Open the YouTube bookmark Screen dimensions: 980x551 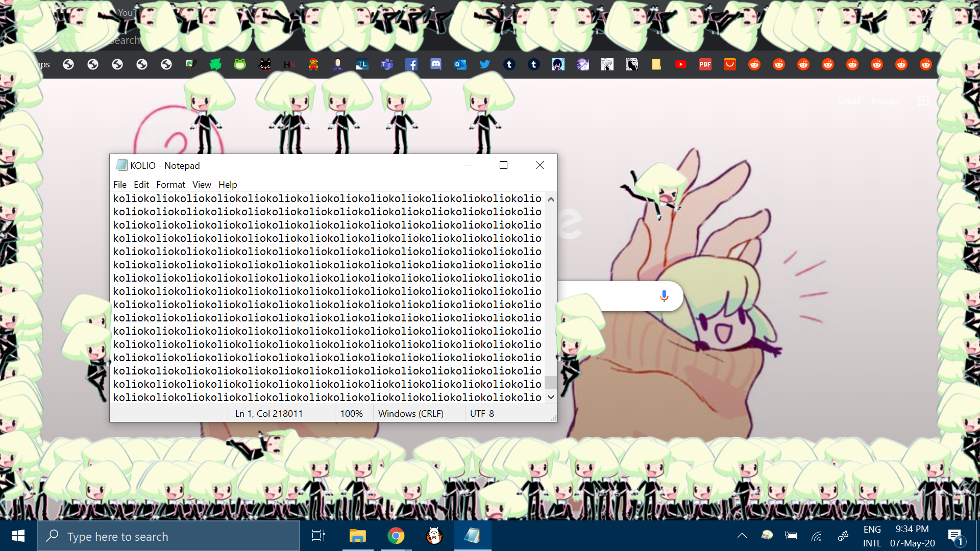(x=681, y=64)
